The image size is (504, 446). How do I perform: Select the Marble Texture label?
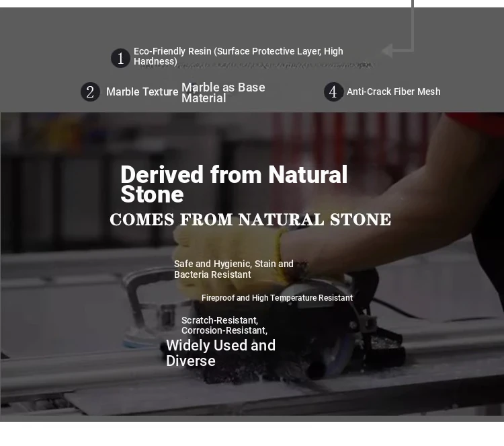(x=142, y=92)
